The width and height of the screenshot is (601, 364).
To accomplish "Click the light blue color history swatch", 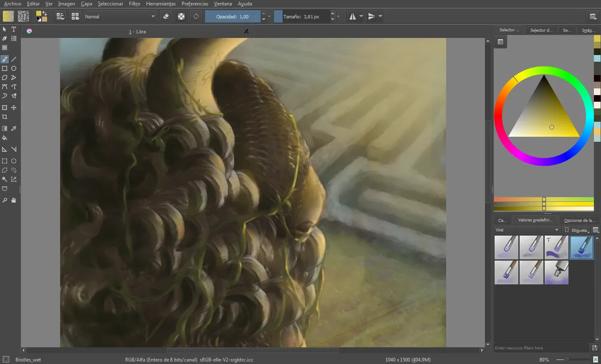I will [597, 59].
